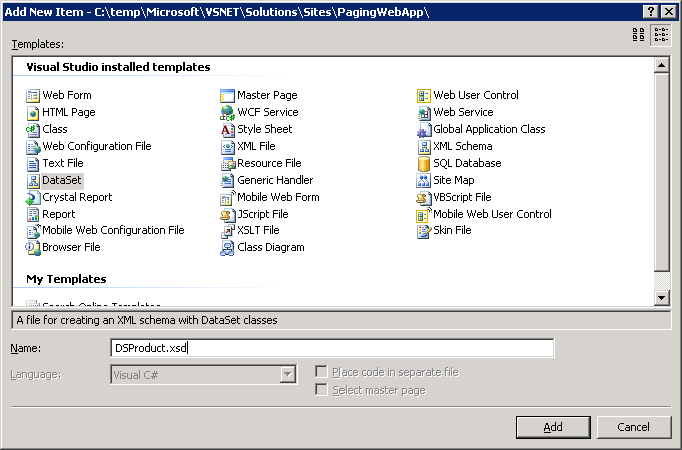The width and height of the screenshot is (682, 450).
Task: Click the My Templates heading
Action: pyautogui.click(x=66, y=279)
